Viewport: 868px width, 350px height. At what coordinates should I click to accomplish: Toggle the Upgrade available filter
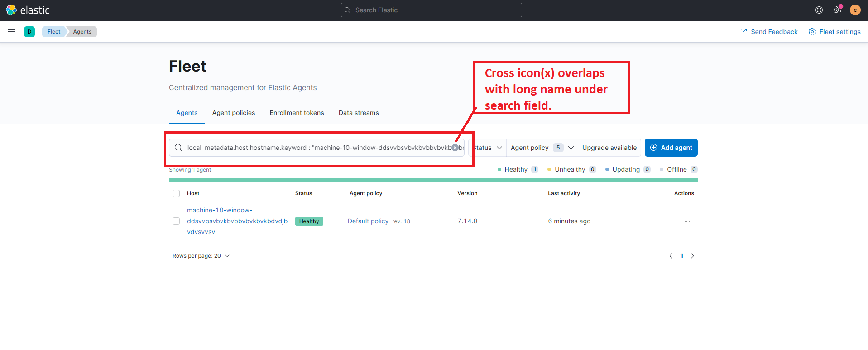pos(609,148)
